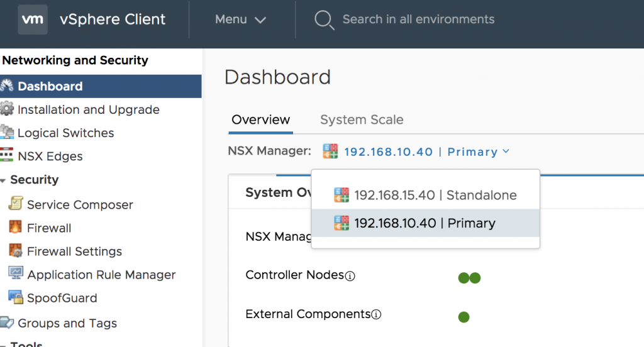
Task: Click the Controller Nodes green status dots
Action: coord(469,278)
